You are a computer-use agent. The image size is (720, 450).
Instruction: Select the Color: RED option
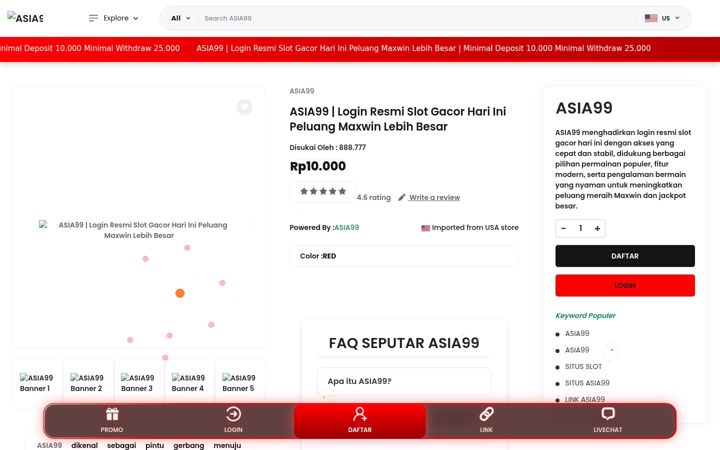coord(404,256)
